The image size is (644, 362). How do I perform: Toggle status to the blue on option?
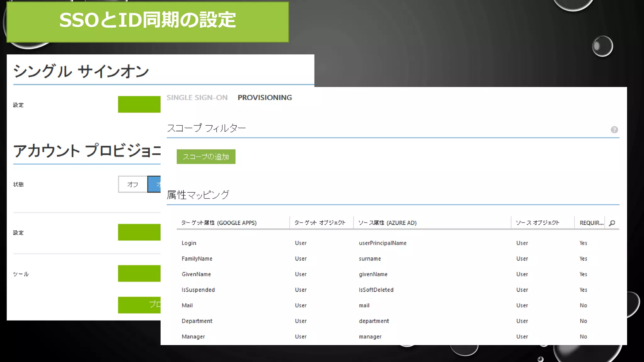coord(154,184)
